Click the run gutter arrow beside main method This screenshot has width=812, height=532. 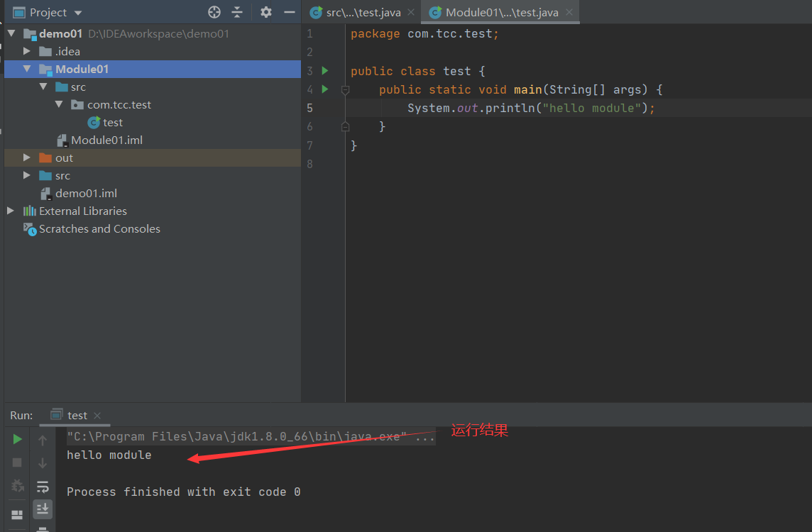tap(325, 89)
